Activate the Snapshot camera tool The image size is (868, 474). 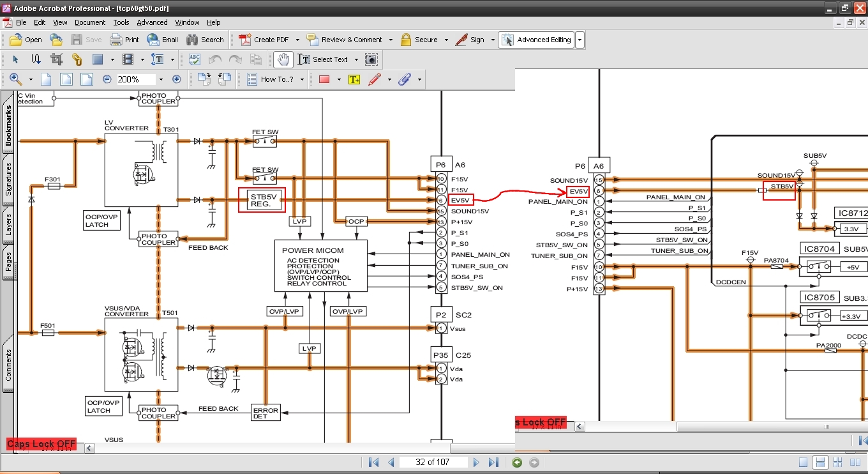click(371, 59)
